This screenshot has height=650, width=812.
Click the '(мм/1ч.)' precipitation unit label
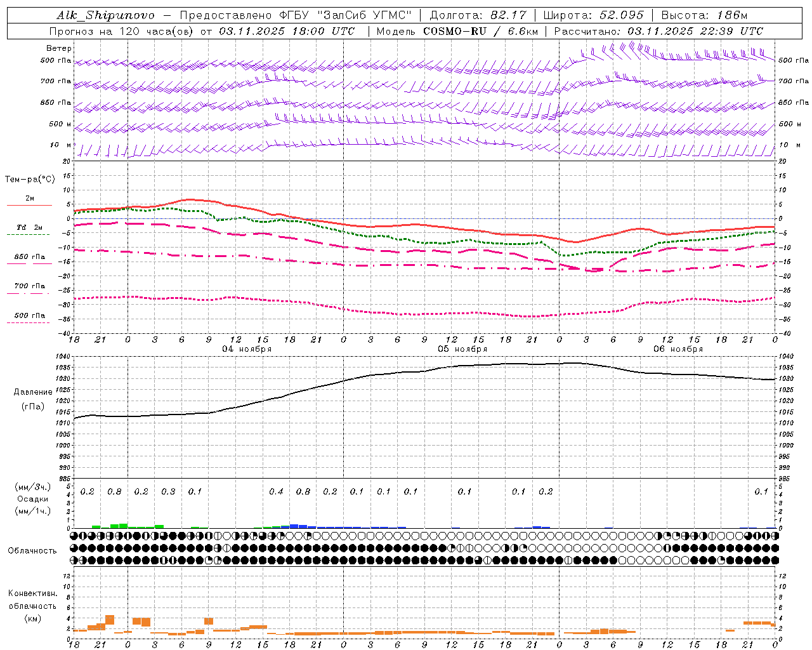tap(33, 511)
